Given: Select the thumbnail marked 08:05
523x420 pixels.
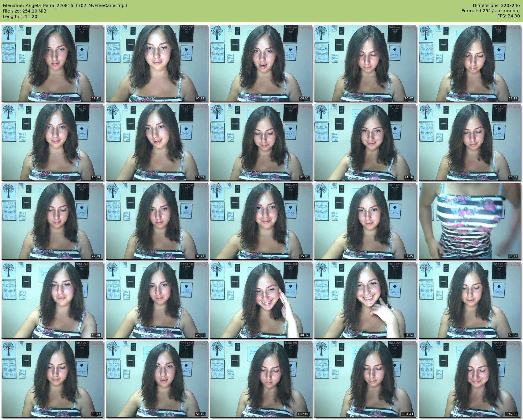Looking at the screenshot, I should click(x=261, y=63).
